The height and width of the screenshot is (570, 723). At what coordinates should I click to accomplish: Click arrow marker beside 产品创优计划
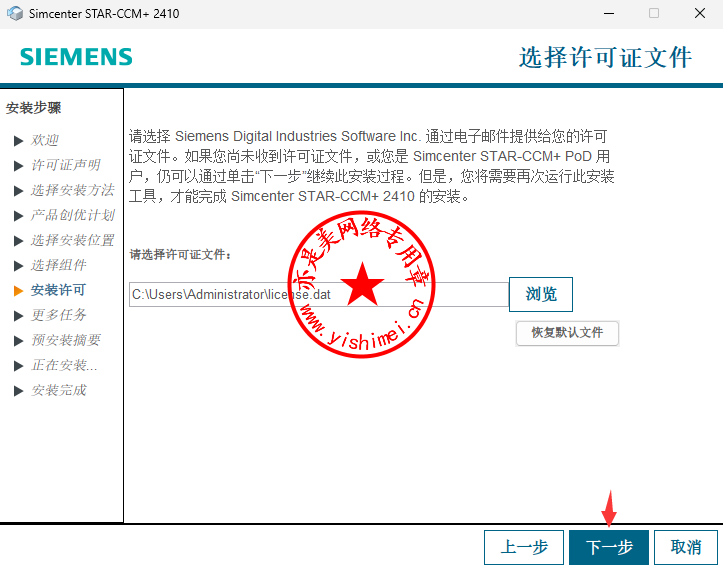pos(18,216)
